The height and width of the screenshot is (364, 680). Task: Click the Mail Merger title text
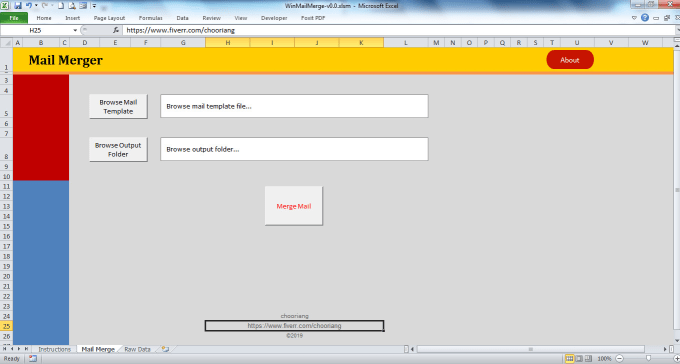click(65, 60)
